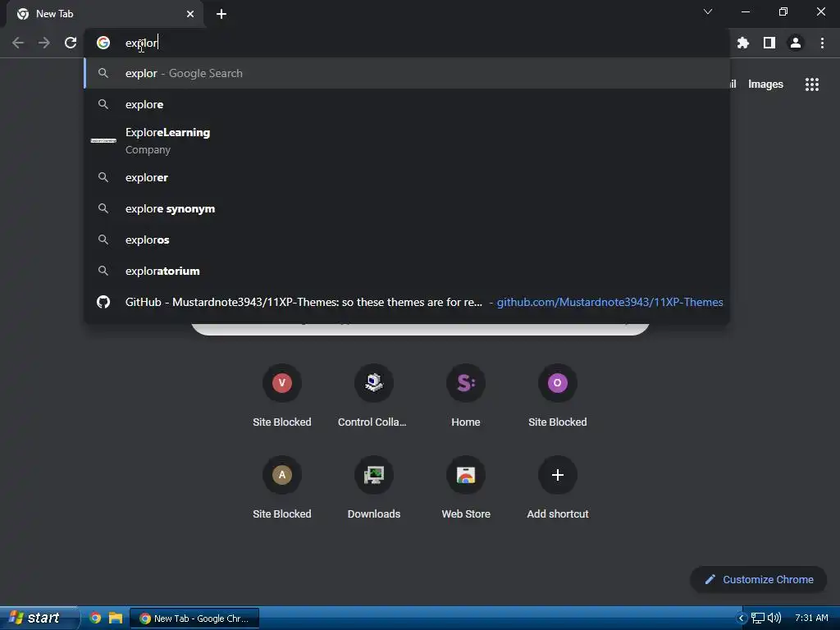Select the 'explorer' suggestion

pos(407,177)
